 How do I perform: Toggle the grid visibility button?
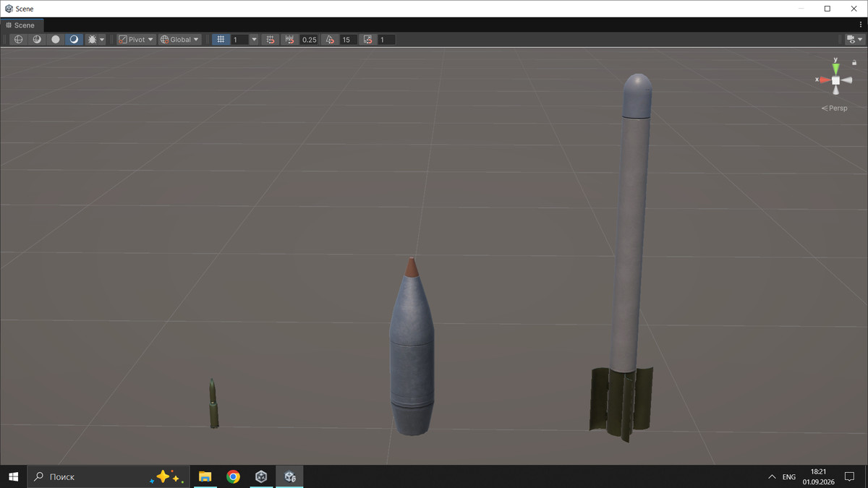[x=221, y=40]
